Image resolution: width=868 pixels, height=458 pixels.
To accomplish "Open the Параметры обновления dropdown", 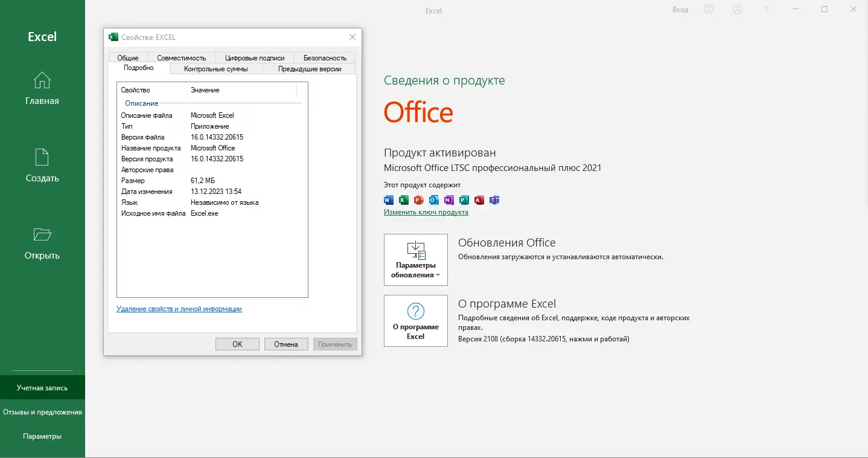I will pos(416,260).
